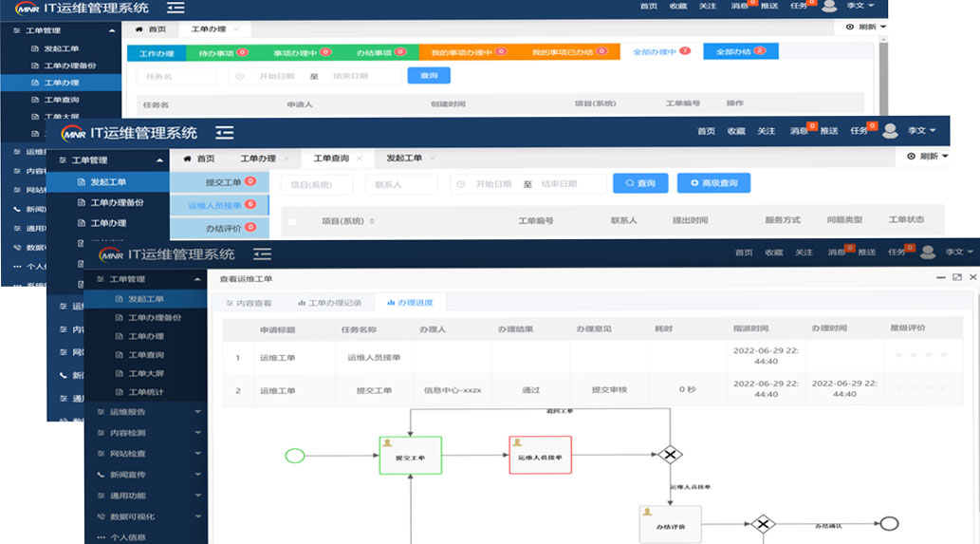The image size is (980, 544).
Task: Open 发起工单 tab in middle window
Action: pos(404,159)
